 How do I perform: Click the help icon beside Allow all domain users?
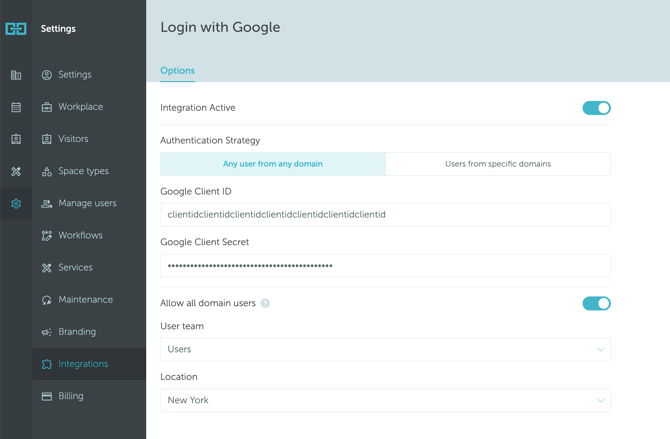click(x=265, y=303)
